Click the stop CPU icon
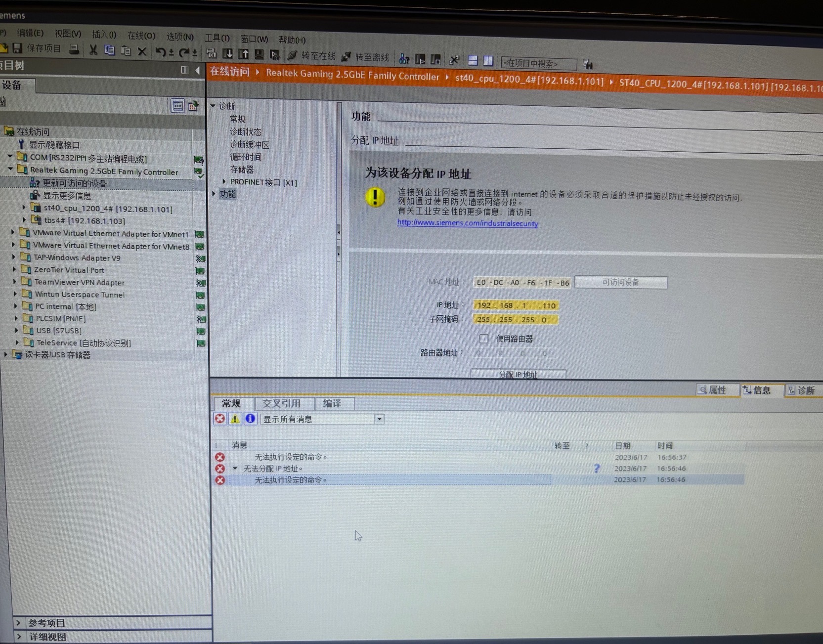Image resolution: width=823 pixels, height=644 pixels. tap(435, 60)
